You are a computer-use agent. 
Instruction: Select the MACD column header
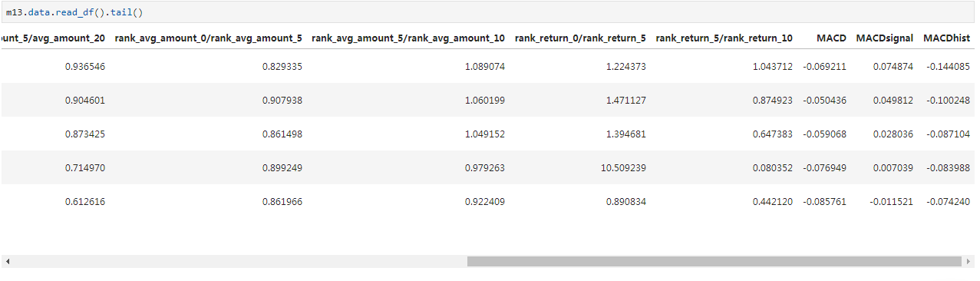[831, 38]
